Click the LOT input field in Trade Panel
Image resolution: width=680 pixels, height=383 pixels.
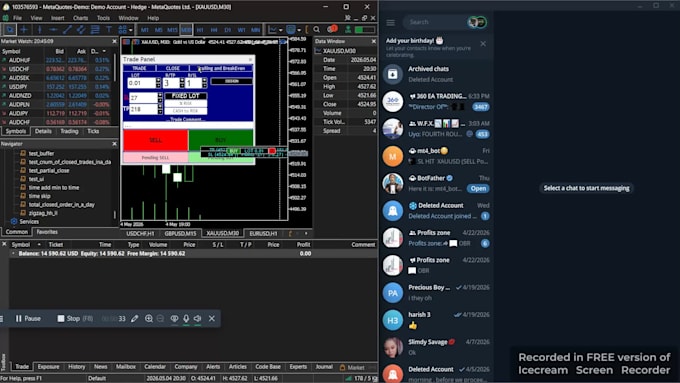(x=141, y=83)
